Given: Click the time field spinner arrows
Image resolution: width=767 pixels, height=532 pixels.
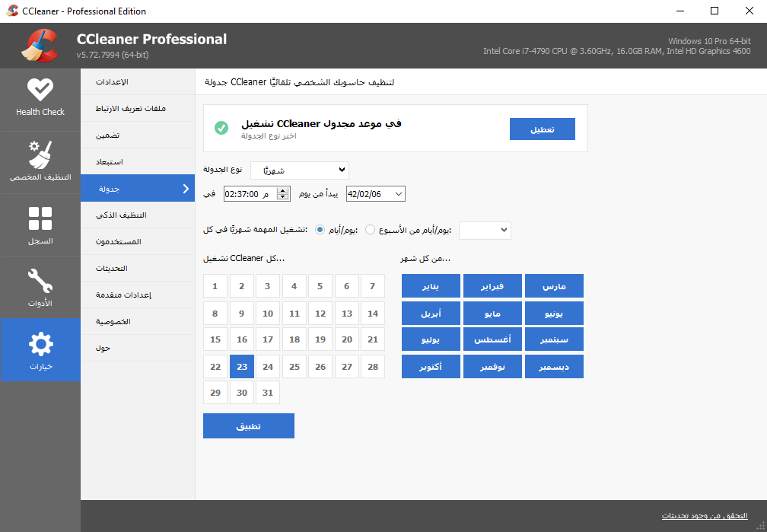Looking at the screenshot, I should pos(283,194).
